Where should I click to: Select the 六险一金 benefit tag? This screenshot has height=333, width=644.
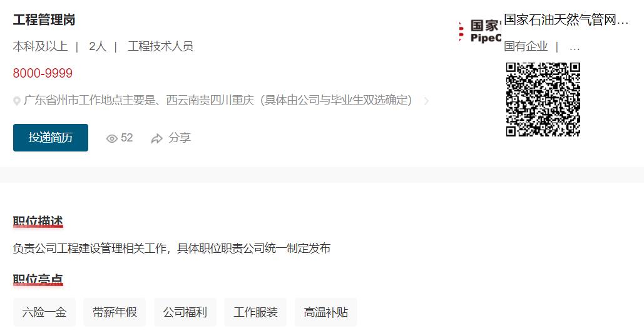click(x=44, y=312)
